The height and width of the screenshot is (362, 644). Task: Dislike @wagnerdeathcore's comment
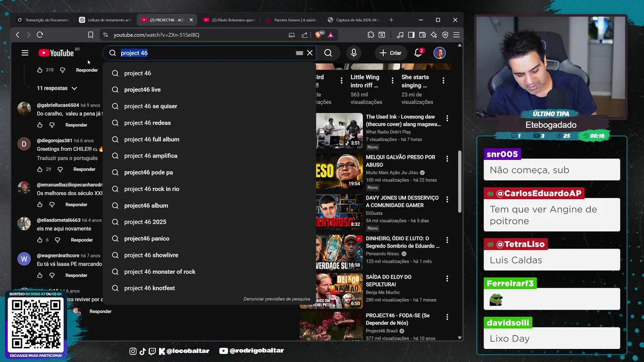coord(52,275)
